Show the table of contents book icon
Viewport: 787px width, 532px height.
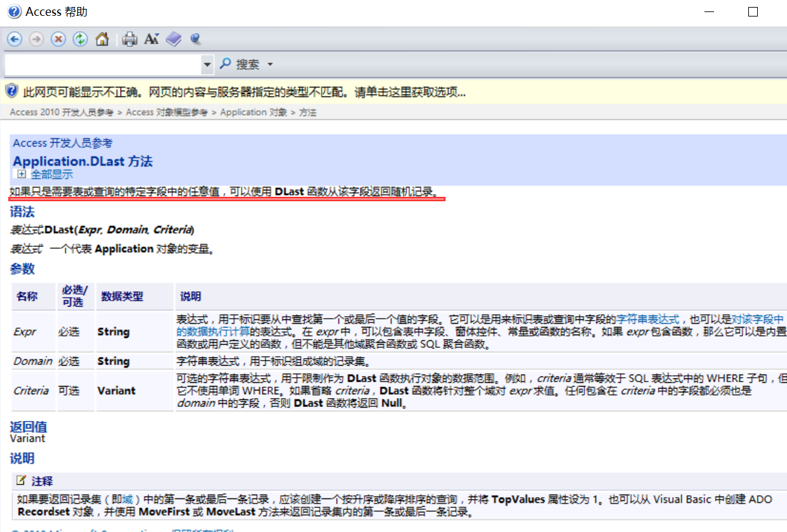173,39
